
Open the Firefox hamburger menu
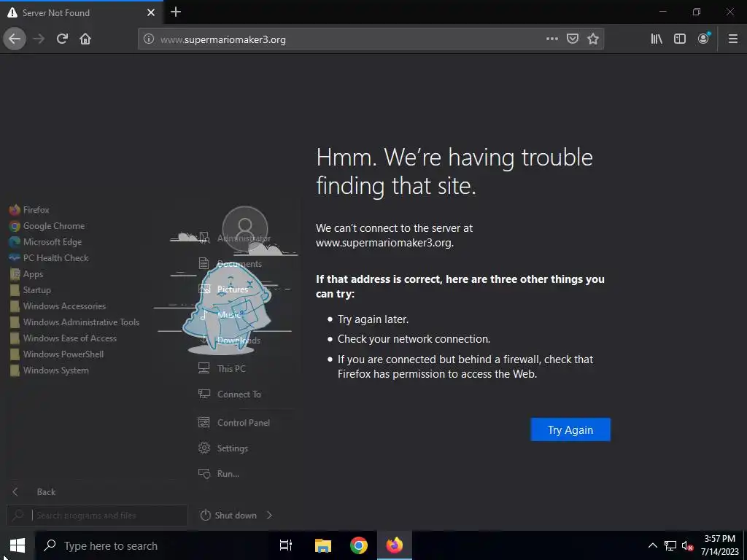[x=733, y=39]
